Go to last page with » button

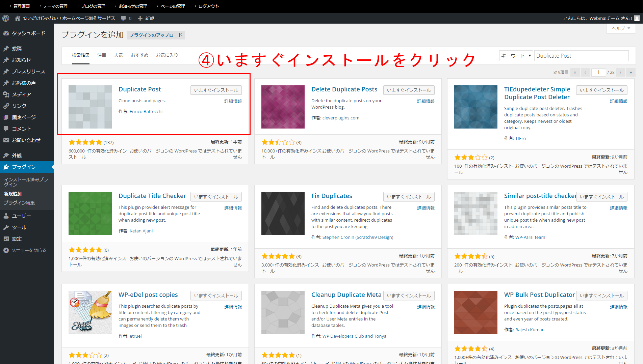(631, 72)
